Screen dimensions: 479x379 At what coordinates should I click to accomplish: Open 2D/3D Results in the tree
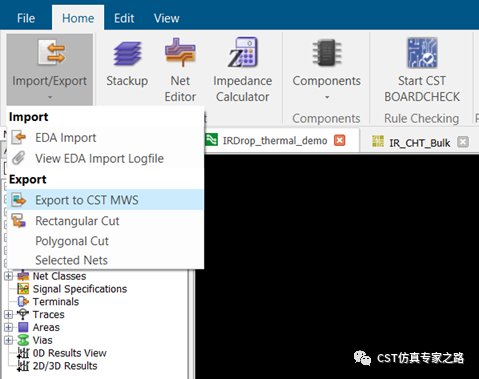tap(65, 366)
